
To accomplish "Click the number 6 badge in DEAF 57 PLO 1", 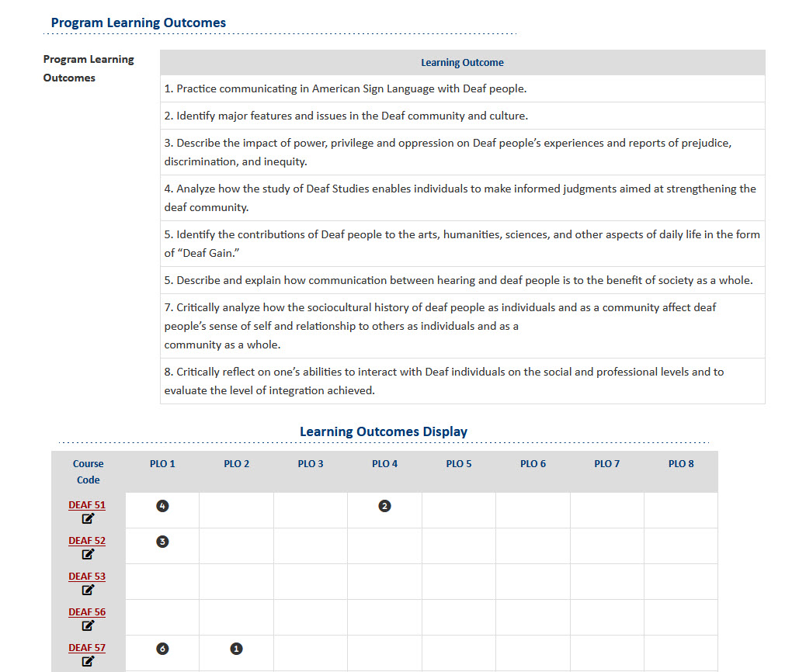I will tap(162, 649).
